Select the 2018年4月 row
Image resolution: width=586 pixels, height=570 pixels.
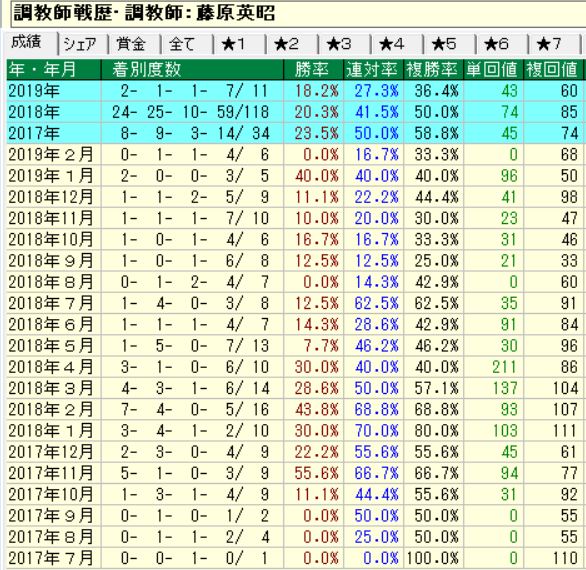pos(295,367)
